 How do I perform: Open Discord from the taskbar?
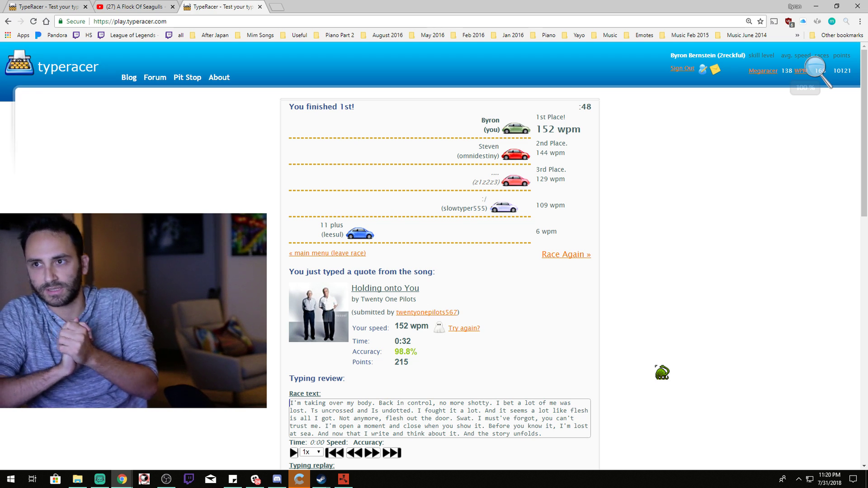277,479
